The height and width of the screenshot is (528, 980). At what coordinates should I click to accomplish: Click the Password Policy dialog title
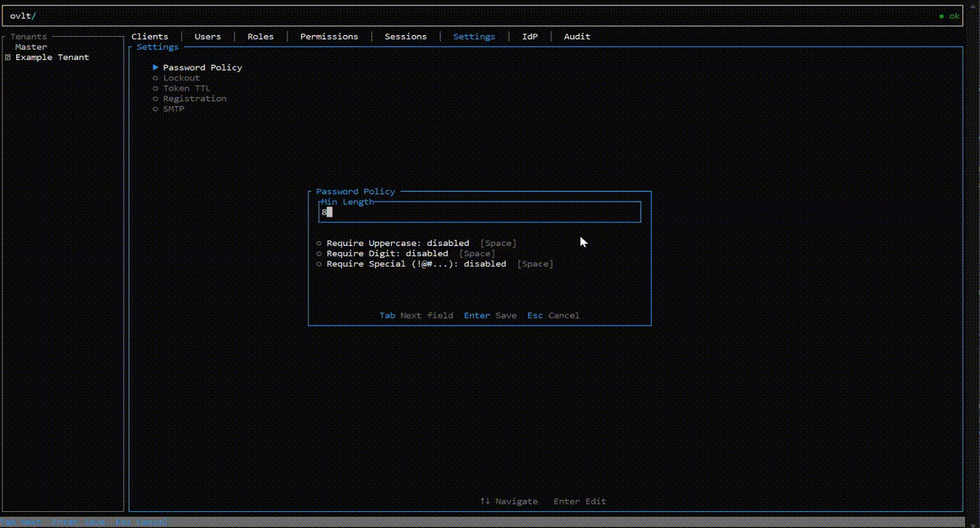[356, 192]
